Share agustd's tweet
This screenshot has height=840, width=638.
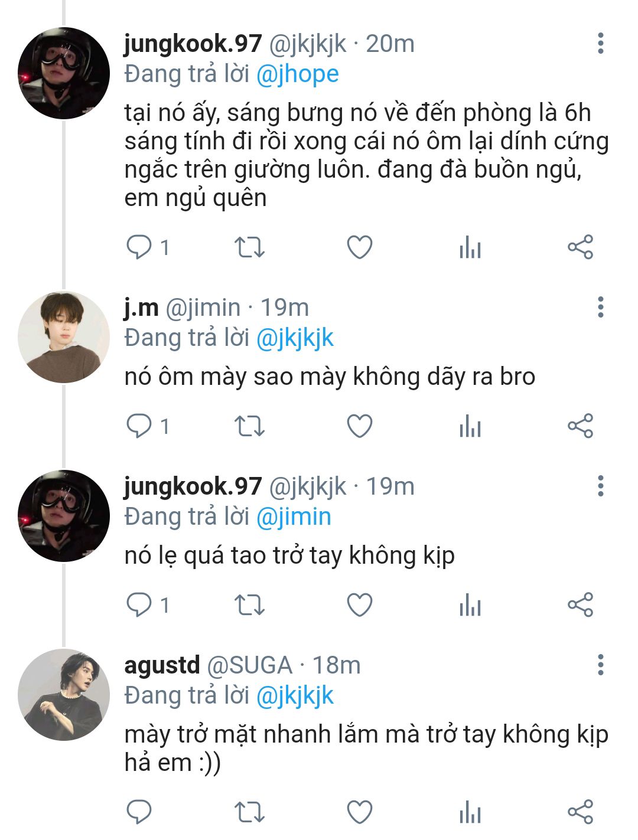580,812
